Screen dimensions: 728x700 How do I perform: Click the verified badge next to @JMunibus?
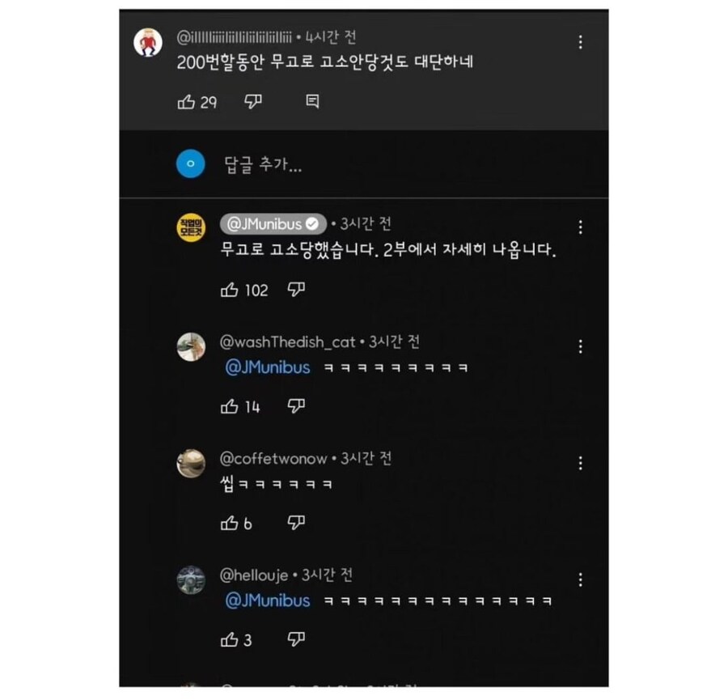point(313,224)
